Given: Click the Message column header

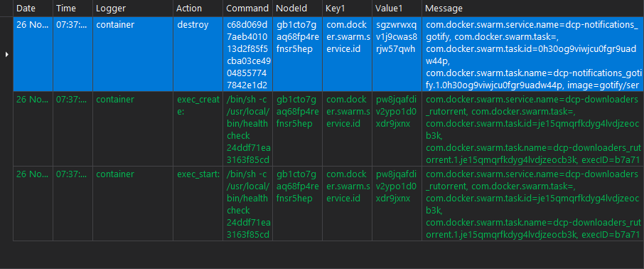Looking at the screenshot, I should click(532, 9).
